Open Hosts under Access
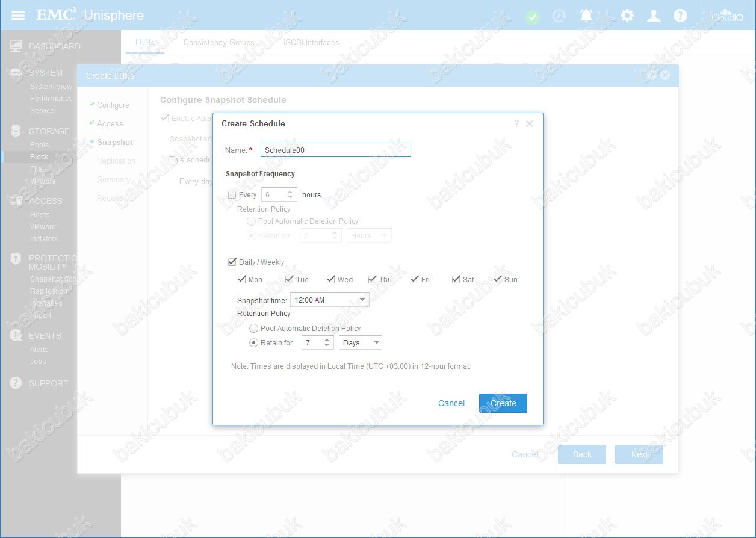This screenshot has width=756, height=538. 40,215
